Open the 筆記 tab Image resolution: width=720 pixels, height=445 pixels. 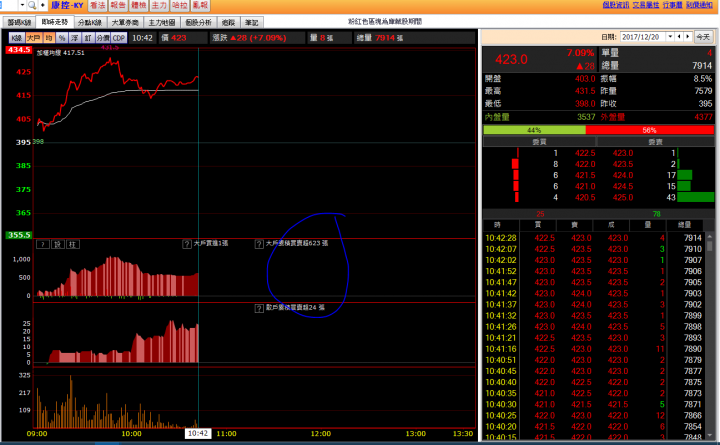click(252, 22)
